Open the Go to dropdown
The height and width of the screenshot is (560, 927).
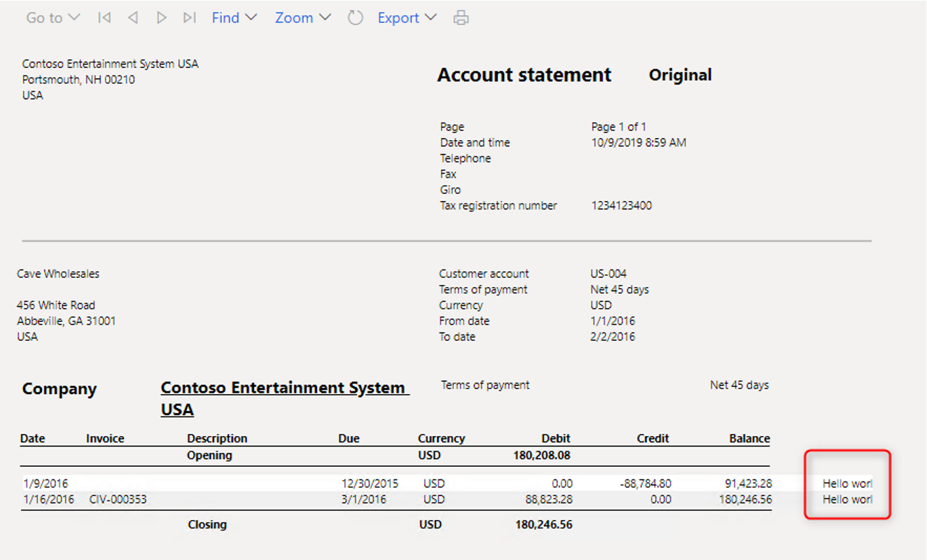53,17
